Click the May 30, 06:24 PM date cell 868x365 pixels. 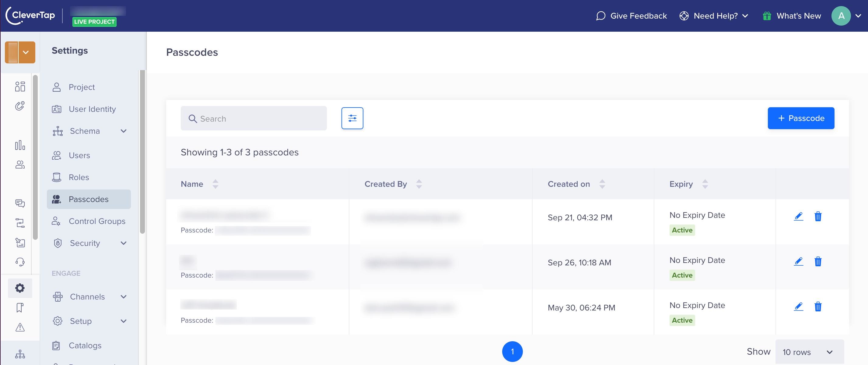[581, 308]
